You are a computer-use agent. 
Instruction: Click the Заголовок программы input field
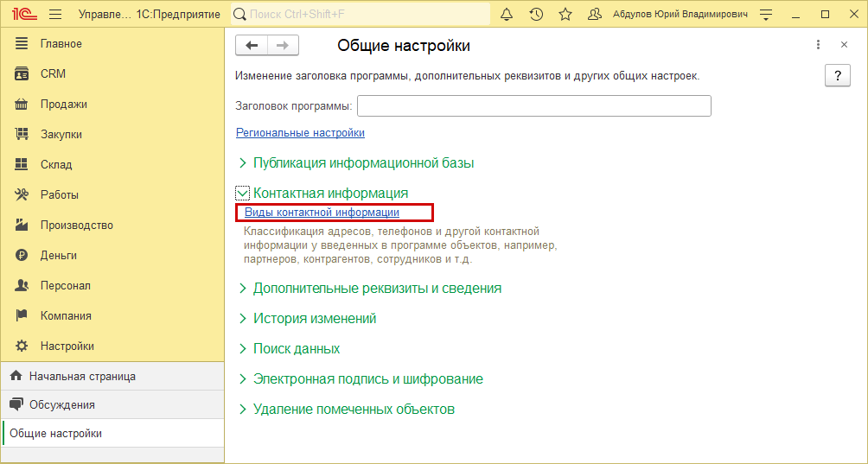click(x=533, y=106)
